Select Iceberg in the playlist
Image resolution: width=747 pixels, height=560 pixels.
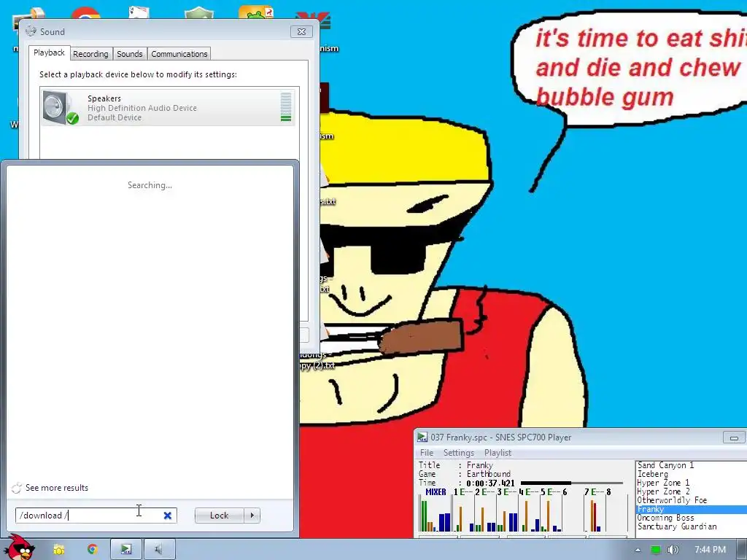pos(653,474)
